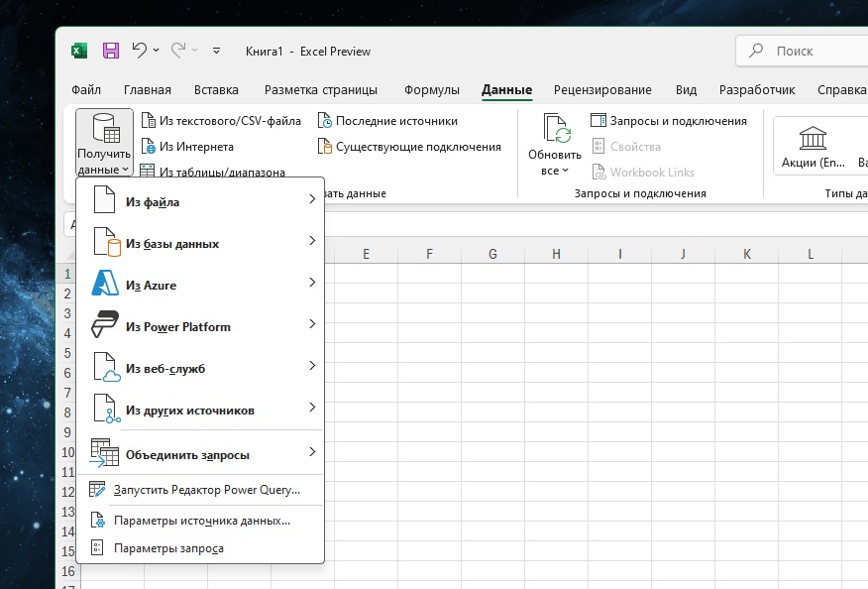The height and width of the screenshot is (589, 868).
Task: Select row 8 header
Action: pyautogui.click(x=67, y=412)
